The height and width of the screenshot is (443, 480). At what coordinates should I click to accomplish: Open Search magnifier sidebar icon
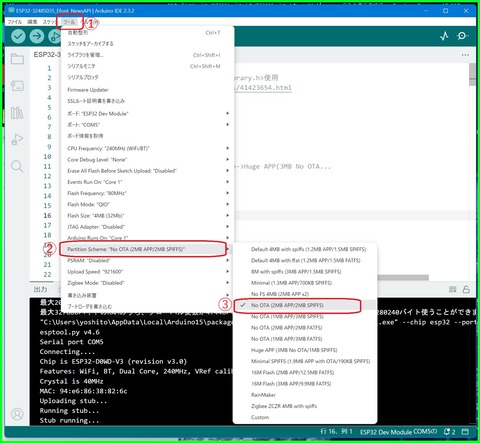click(x=17, y=166)
